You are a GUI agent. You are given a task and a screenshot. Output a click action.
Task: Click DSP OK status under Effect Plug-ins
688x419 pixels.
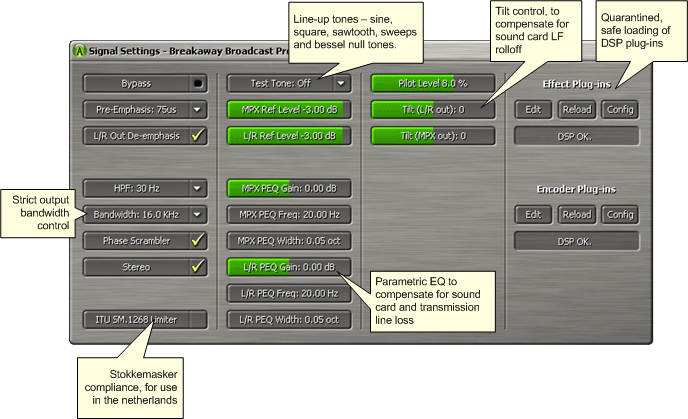point(577,136)
